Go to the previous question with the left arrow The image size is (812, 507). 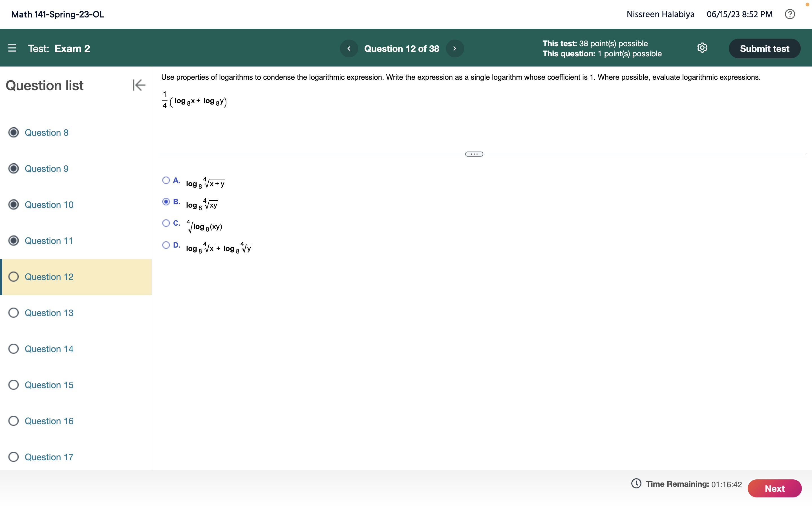click(x=349, y=48)
